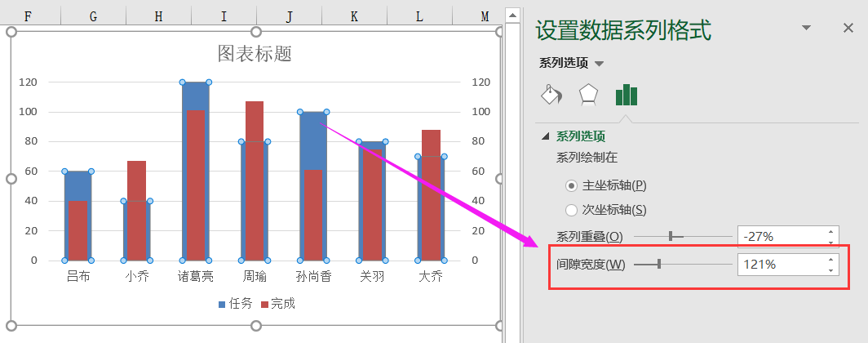Click the red 完成 bar for 大乔

click(x=431, y=195)
